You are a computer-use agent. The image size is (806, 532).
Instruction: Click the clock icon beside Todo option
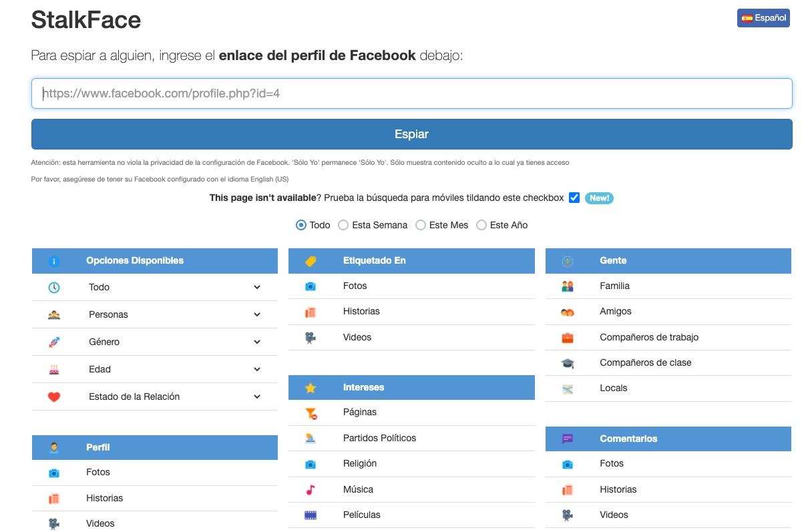[54, 288]
